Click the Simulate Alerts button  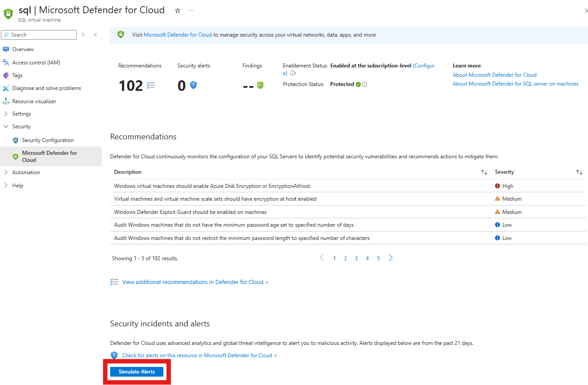(137, 372)
